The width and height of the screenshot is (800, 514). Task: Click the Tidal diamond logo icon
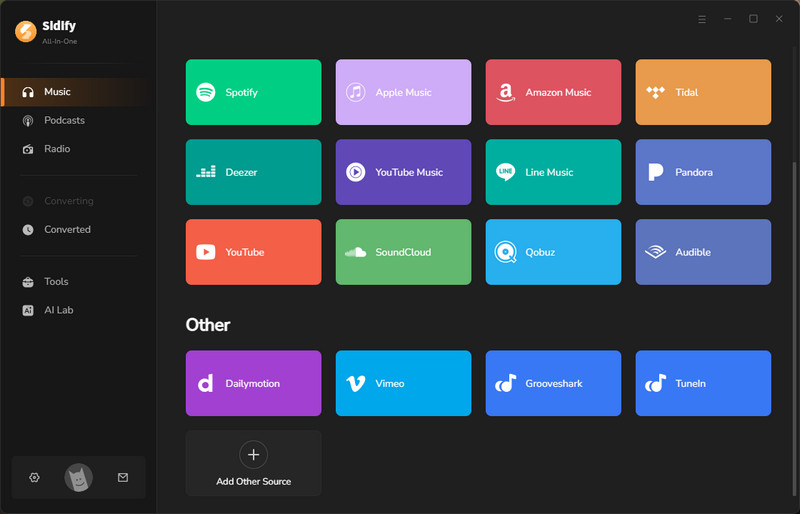pyautogui.click(x=655, y=92)
